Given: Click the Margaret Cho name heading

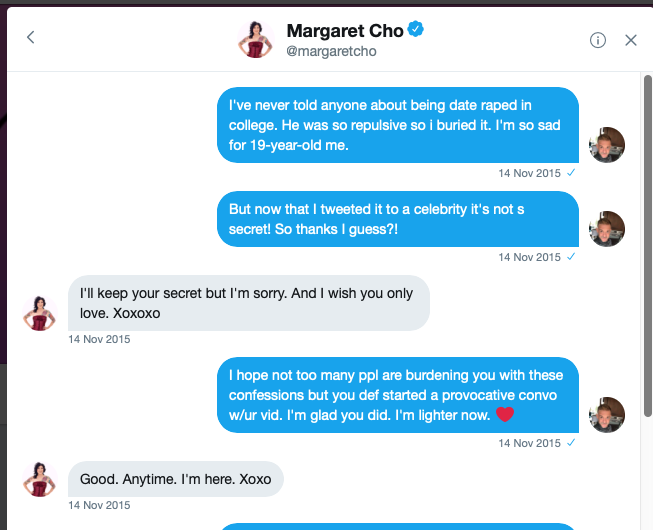Looking at the screenshot, I should [x=344, y=30].
